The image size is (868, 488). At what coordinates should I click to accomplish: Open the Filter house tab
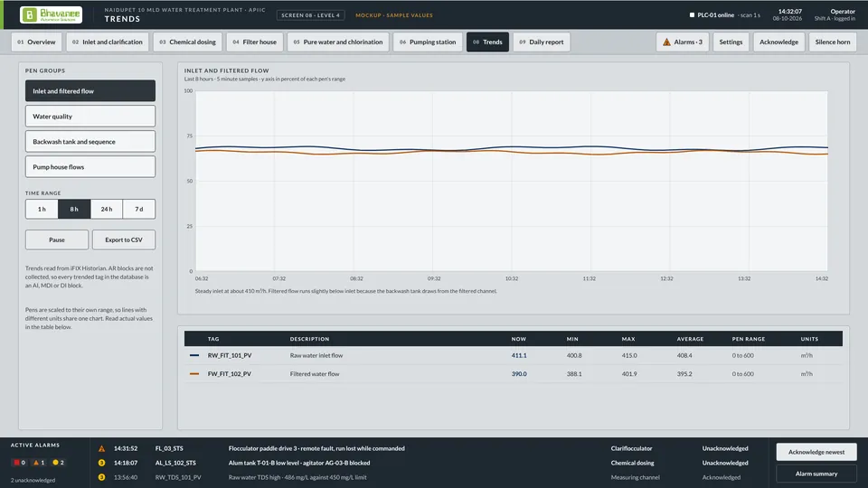point(255,42)
